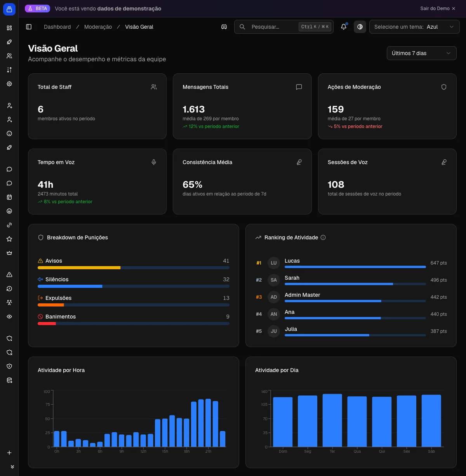Click the Breakdown de Punições heading
This screenshot has width=466, height=476.
(77, 237)
